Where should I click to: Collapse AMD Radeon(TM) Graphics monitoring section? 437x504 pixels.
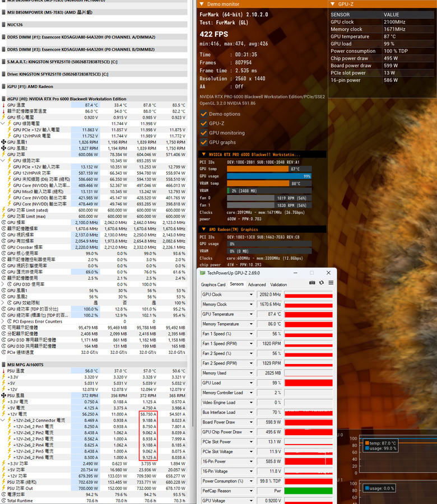point(203,229)
